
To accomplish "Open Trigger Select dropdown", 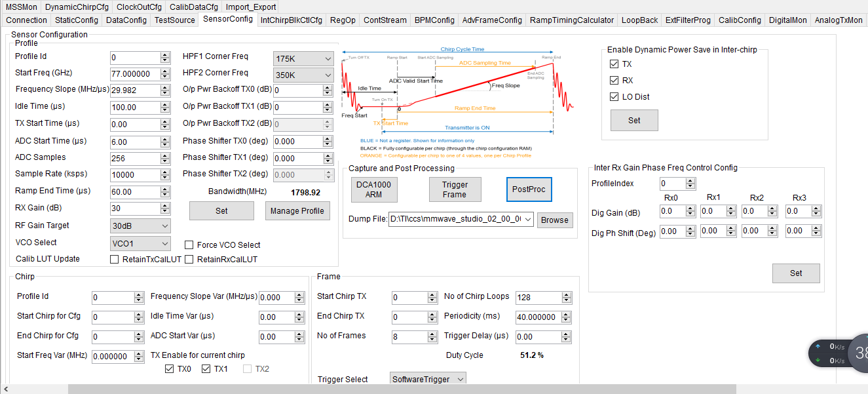I will point(428,379).
